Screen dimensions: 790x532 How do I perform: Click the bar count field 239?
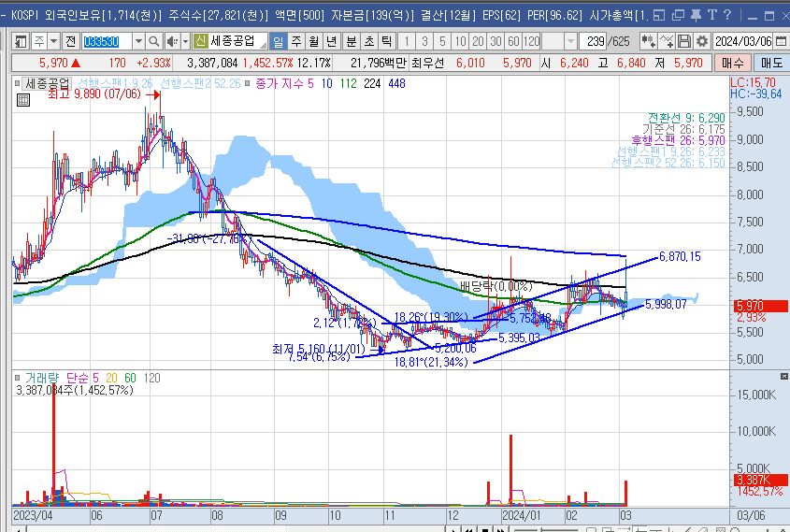(x=593, y=41)
